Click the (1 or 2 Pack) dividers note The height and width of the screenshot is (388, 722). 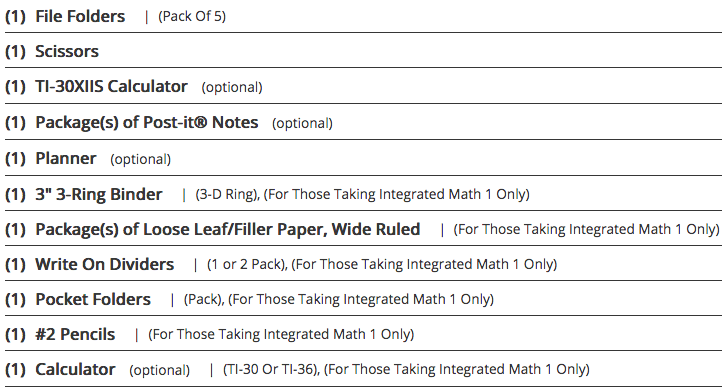pos(247,264)
